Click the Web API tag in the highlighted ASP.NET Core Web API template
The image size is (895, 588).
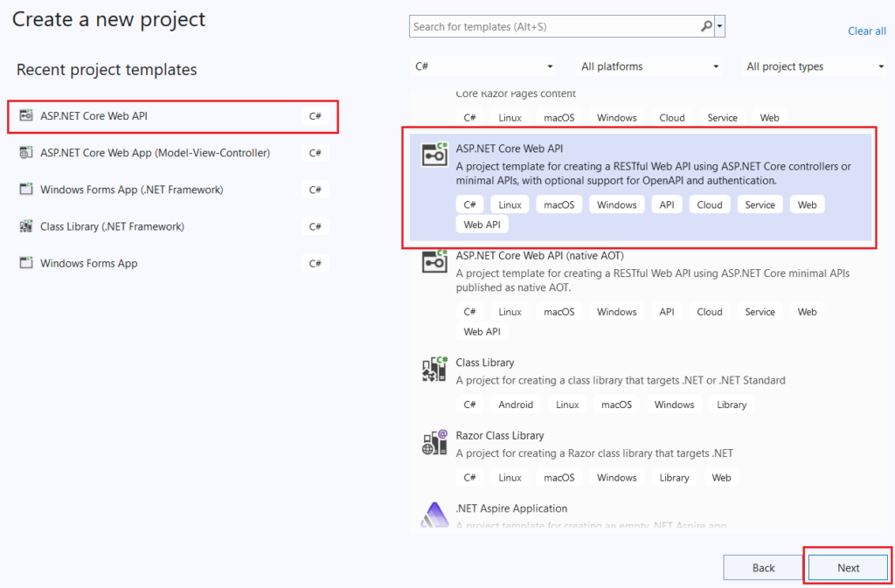coord(482,225)
